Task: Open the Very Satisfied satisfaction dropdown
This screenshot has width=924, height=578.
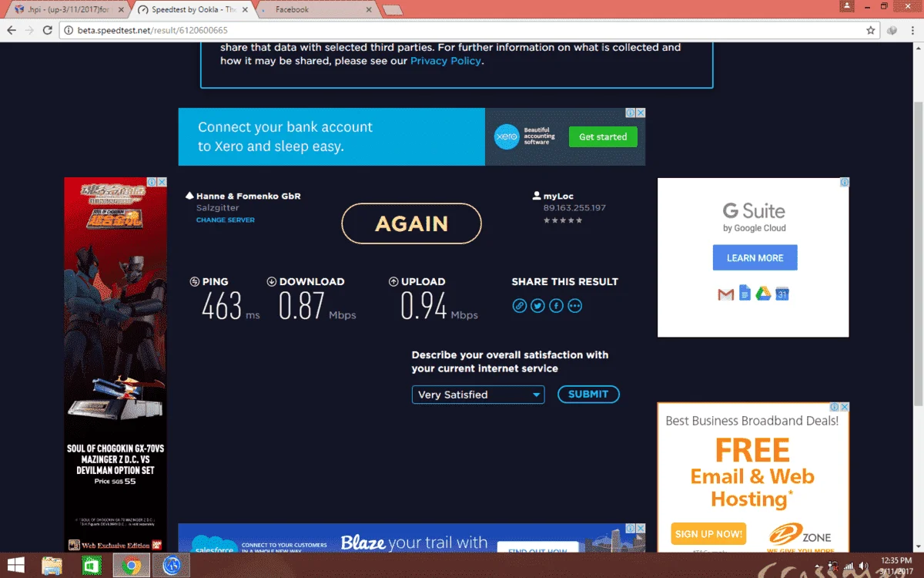Action: (x=478, y=395)
